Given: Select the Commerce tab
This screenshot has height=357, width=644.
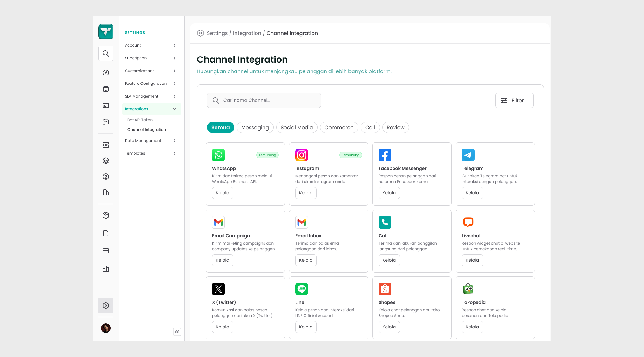Looking at the screenshot, I should (x=339, y=127).
